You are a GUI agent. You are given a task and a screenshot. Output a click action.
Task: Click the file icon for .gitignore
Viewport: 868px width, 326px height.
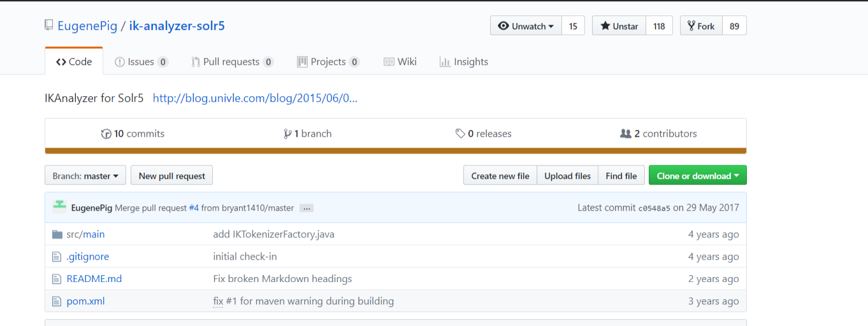click(x=57, y=257)
